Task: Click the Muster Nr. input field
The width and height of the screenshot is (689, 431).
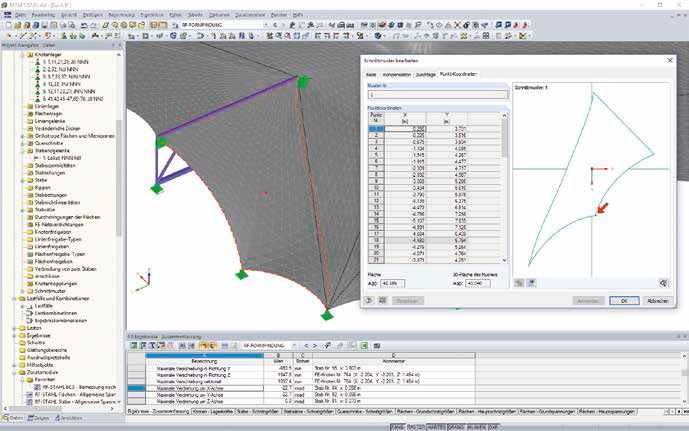Action: 438,94
